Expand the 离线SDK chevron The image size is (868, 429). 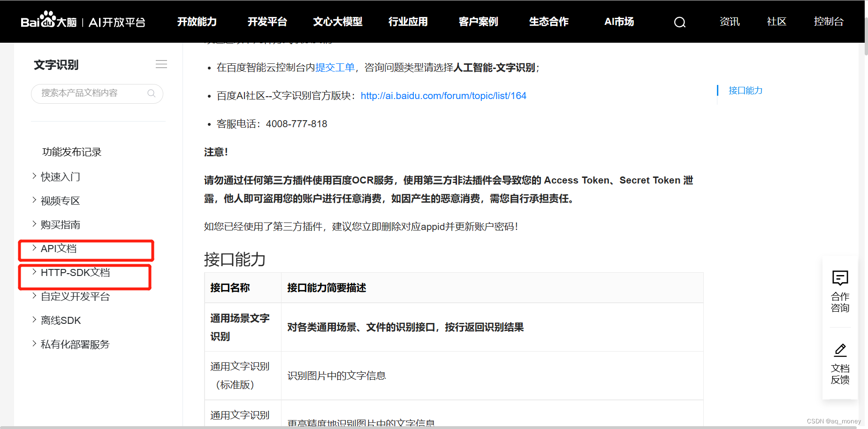click(34, 320)
